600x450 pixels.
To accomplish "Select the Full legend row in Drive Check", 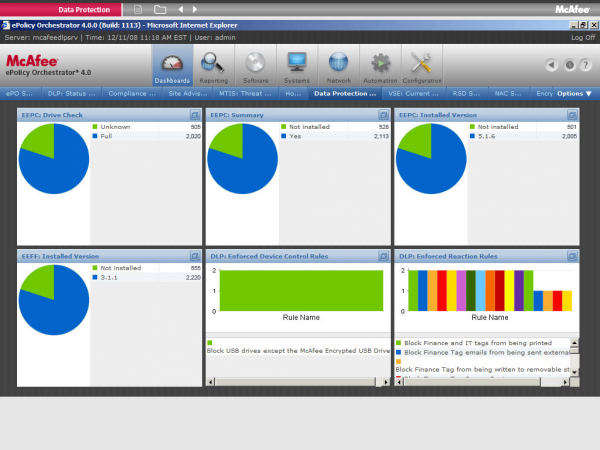I will (147, 136).
